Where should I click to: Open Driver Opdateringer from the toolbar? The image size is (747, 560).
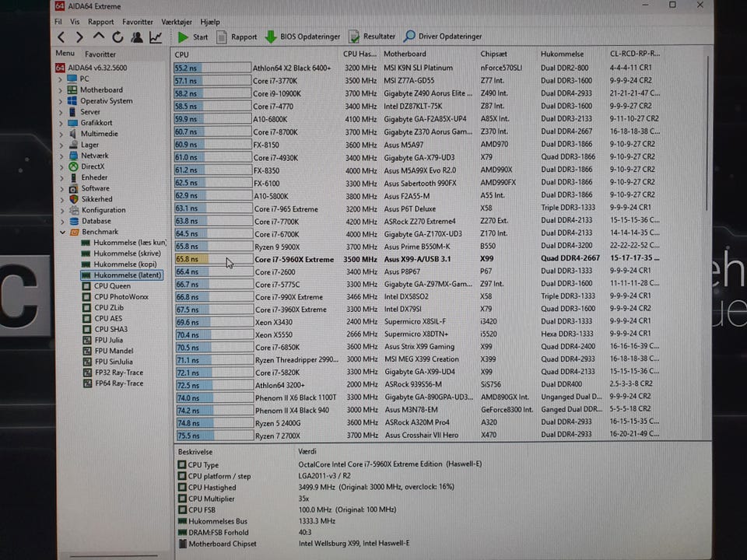(x=443, y=37)
